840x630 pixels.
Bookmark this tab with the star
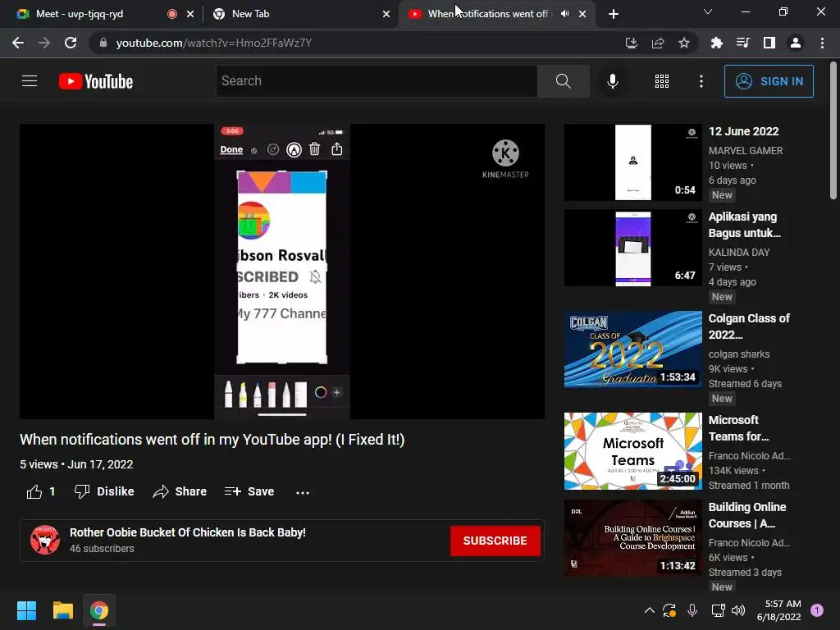(683, 43)
